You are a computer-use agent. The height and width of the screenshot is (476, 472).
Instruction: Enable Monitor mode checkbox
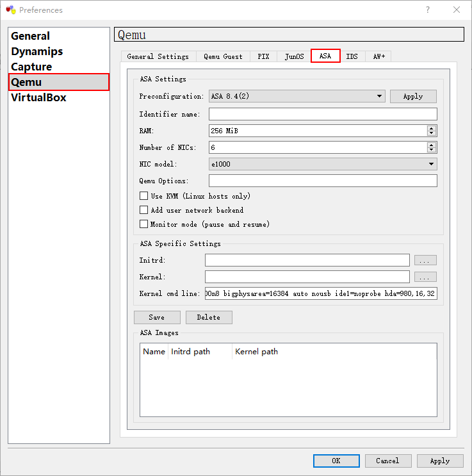point(144,224)
